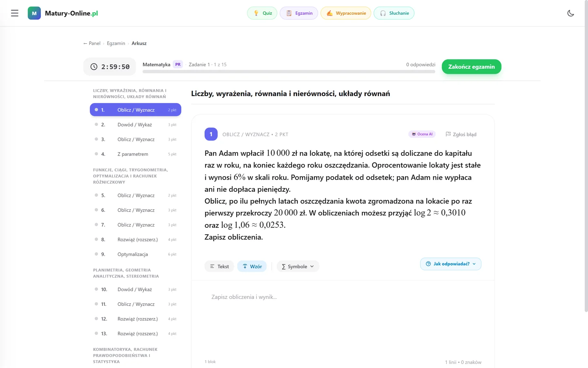Screen dimensions: 588x368
Task: Click '1 linii • 0 znaków' counter
Action: pyautogui.click(x=463, y=362)
